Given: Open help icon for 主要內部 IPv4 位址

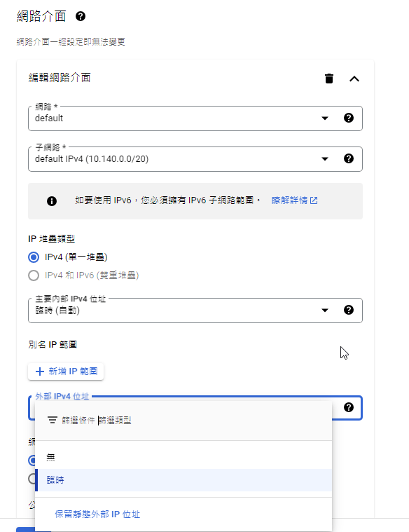Looking at the screenshot, I should coord(349,310).
